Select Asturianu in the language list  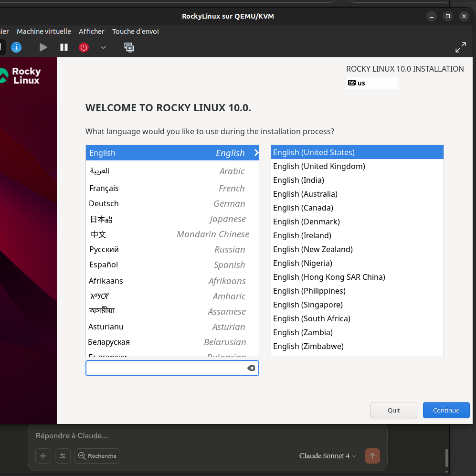click(172, 327)
